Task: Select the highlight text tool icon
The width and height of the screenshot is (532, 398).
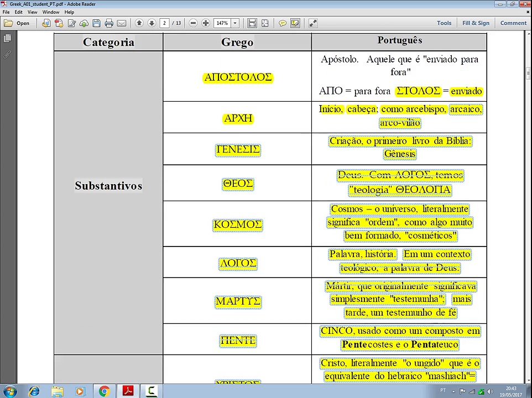Action: 295,23
